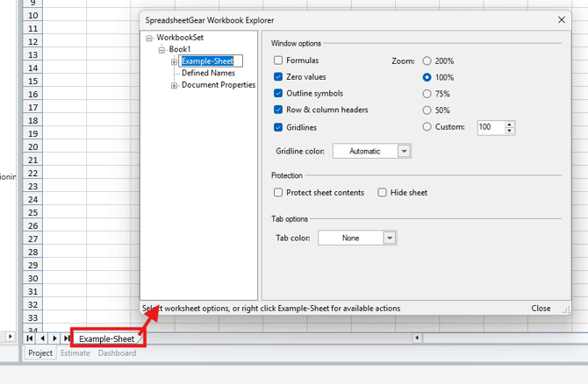Viewport: 588px width, 384px height.
Task: Collapse the WorkbookSet tree node
Action: tap(149, 38)
